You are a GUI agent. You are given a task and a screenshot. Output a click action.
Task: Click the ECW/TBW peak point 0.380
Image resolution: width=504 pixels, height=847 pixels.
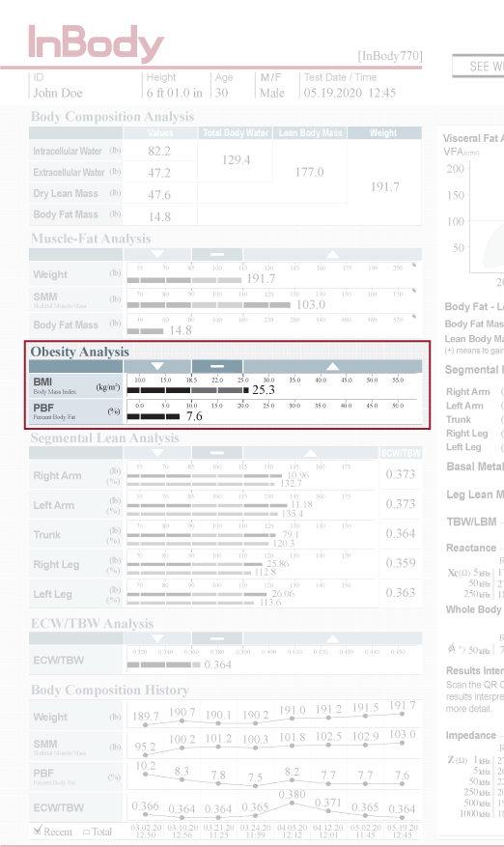click(x=293, y=804)
